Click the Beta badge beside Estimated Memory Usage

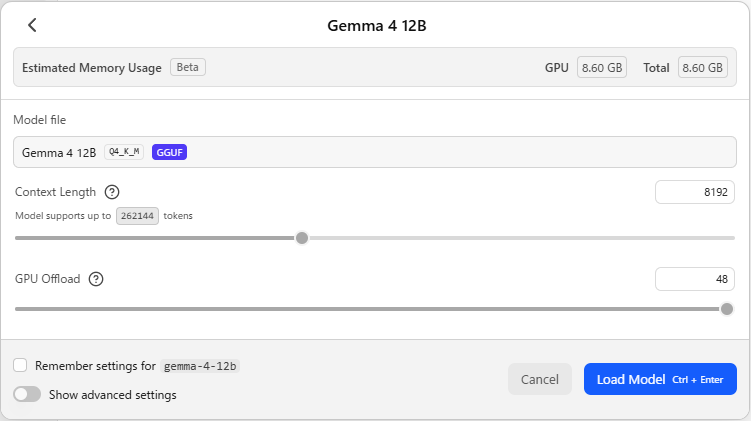pos(188,67)
